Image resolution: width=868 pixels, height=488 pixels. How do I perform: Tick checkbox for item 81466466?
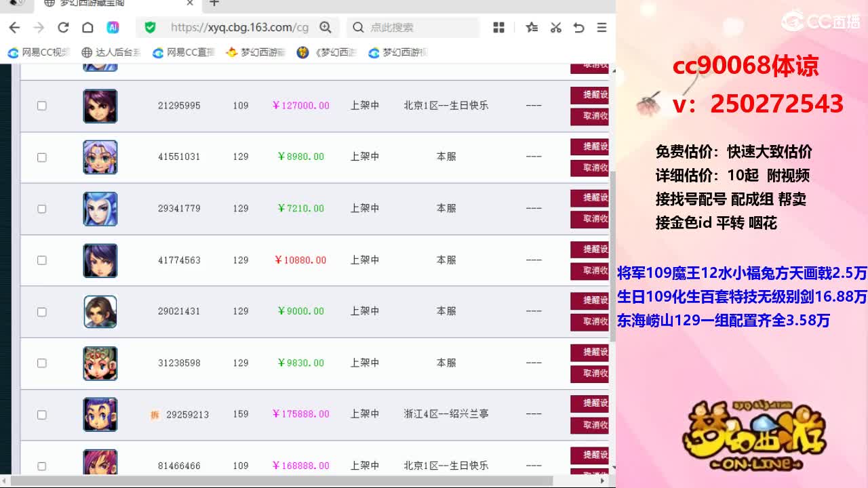pyautogui.click(x=41, y=466)
